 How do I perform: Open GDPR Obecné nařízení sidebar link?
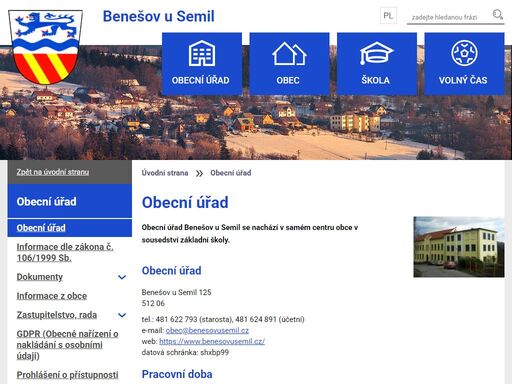(67, 345)
